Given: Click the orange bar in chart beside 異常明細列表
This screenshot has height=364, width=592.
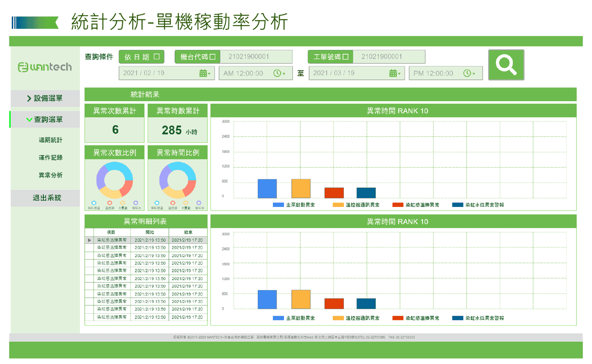Looking at the screenshot, I should [x=301, y=299].
